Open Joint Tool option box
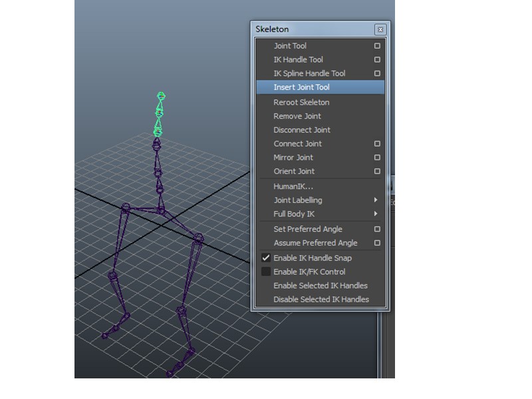 [377, 46]
